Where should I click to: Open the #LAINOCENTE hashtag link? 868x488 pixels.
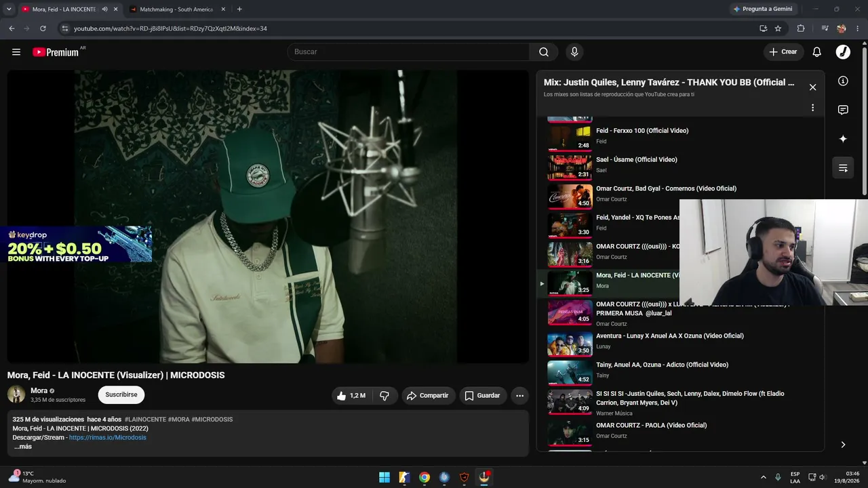pyautogui.click(x=145, y=420)
